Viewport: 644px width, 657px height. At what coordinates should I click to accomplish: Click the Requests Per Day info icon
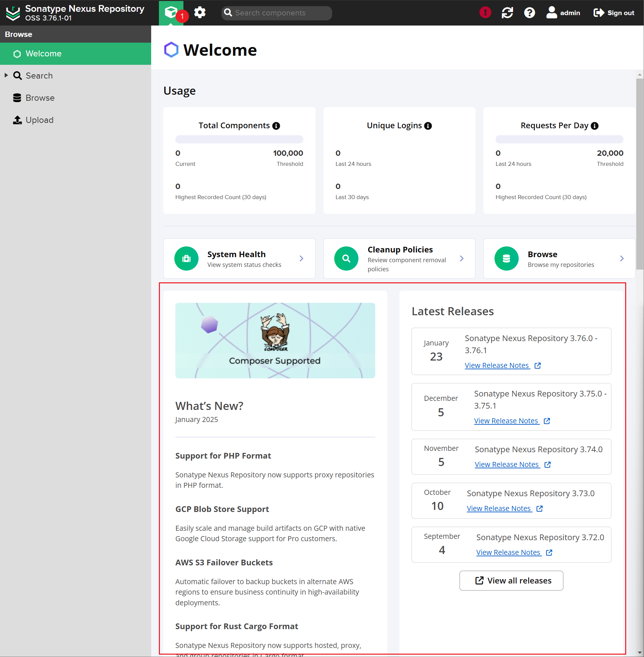coord(595,126)
